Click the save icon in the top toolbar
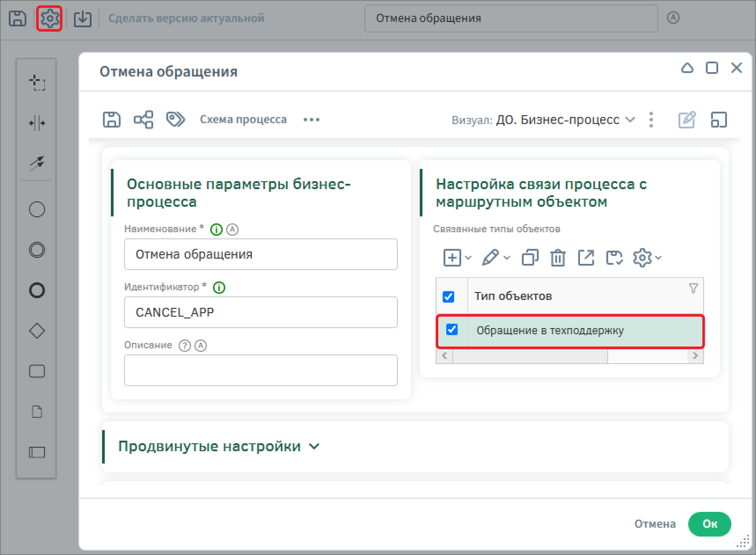This screenshot has width=756, height=555. click(x=18, y=18)
